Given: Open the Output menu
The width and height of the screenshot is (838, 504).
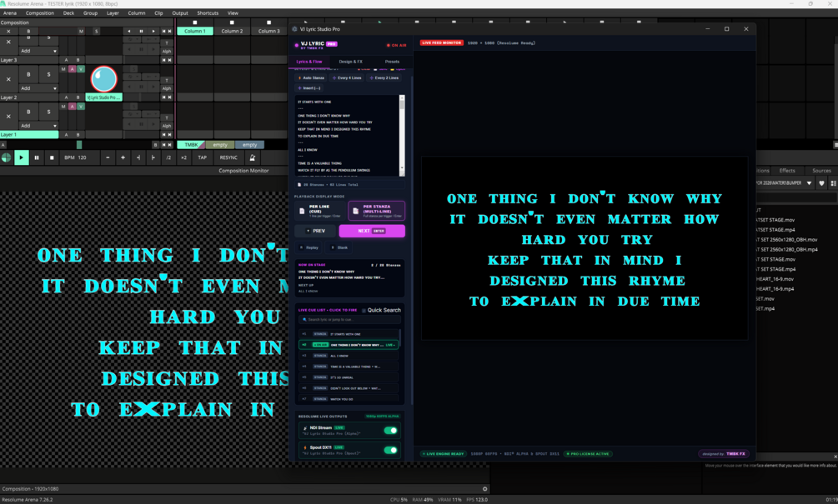Looking at the screenshot, I should coord(179,12).
